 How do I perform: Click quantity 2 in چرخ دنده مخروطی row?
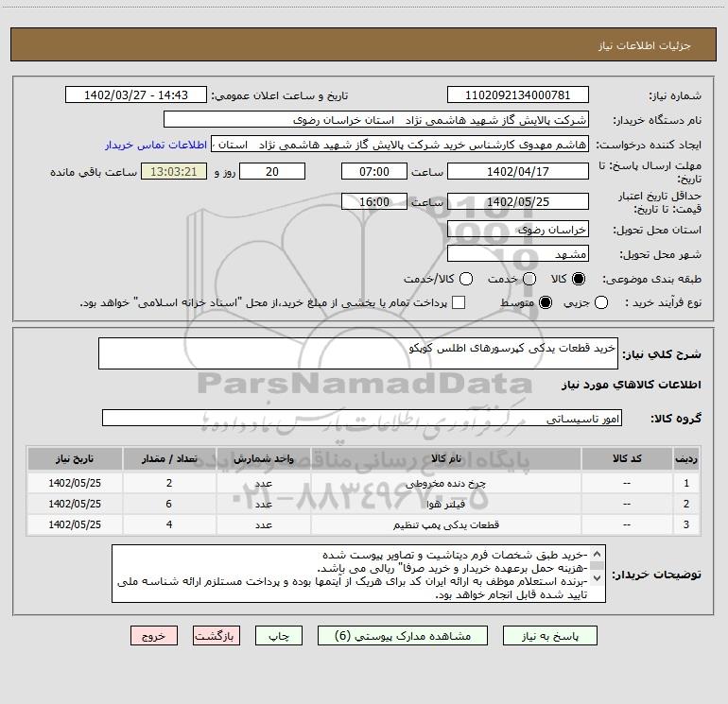click(x=169, y=483)
